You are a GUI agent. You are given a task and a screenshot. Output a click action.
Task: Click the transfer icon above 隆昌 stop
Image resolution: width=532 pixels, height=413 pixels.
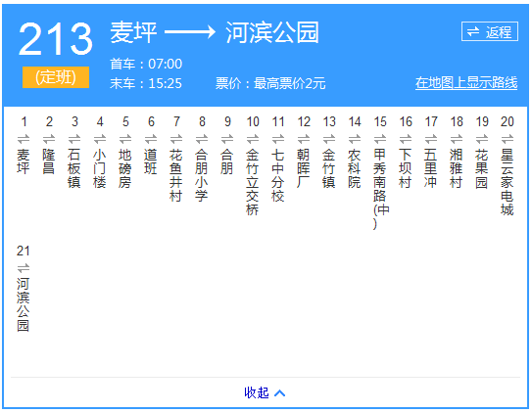49,139
